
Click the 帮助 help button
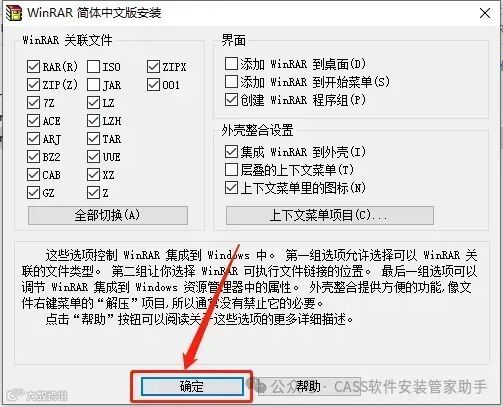(309, 386)
